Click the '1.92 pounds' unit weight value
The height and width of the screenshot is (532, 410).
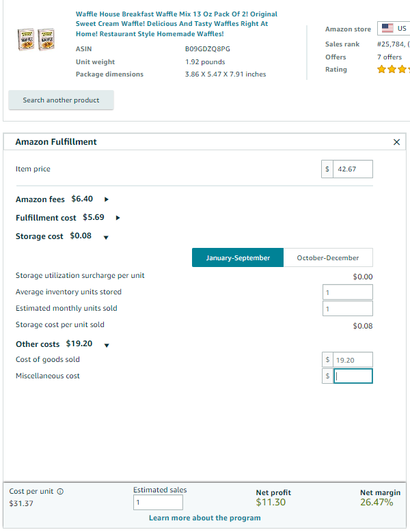click(205, 61)
